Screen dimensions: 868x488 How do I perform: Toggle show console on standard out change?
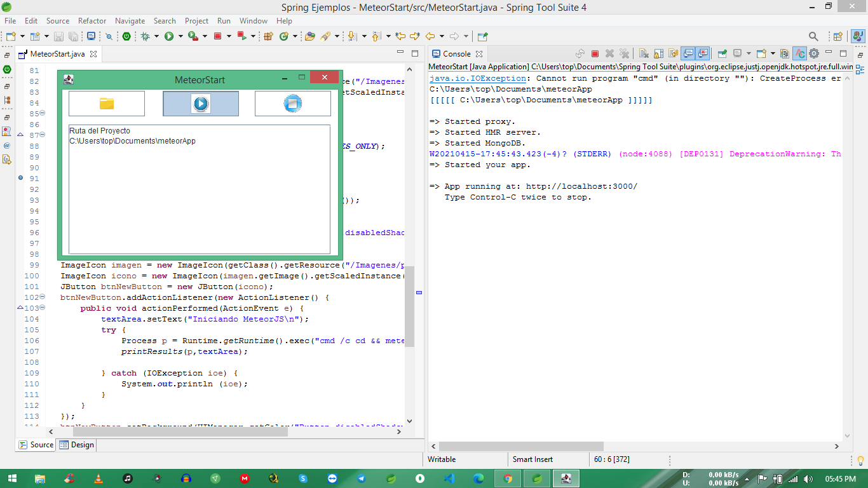click(688, 54)
